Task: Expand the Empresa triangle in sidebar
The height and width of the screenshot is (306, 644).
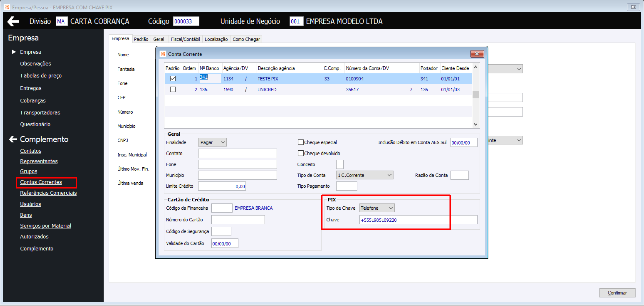Action: 14,52
